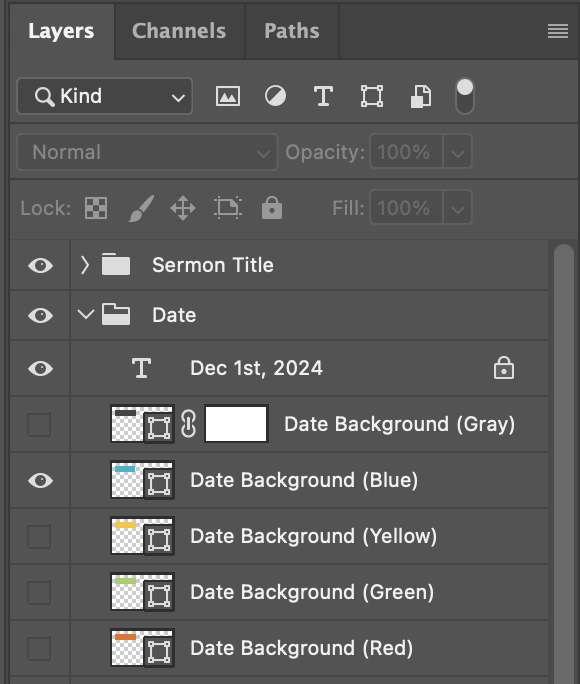Image resolution: width=580 pixels, height=684 pixels.
Task: Hide the Dec 1st, 2024 text layer
Action: (41, 369)
